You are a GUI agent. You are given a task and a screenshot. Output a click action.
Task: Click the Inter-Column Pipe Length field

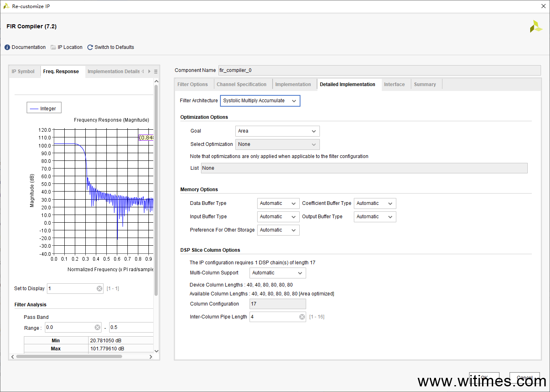point(278,317)
